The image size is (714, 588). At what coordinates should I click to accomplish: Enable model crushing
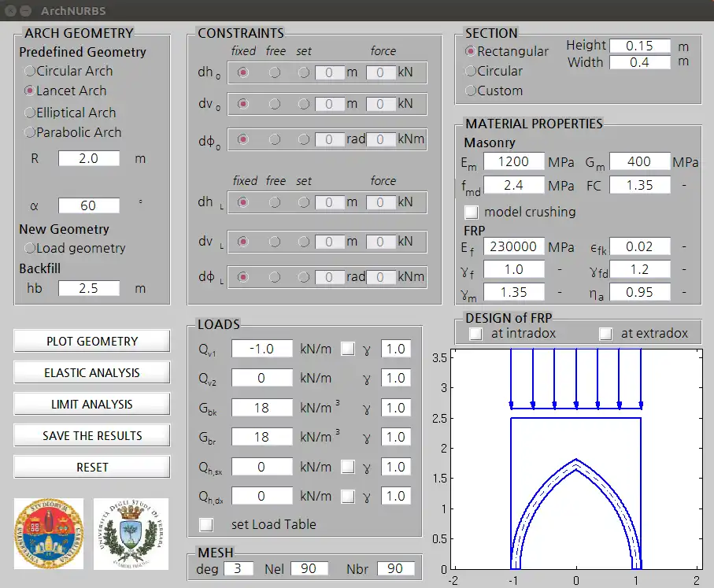(x=471, y=212)
